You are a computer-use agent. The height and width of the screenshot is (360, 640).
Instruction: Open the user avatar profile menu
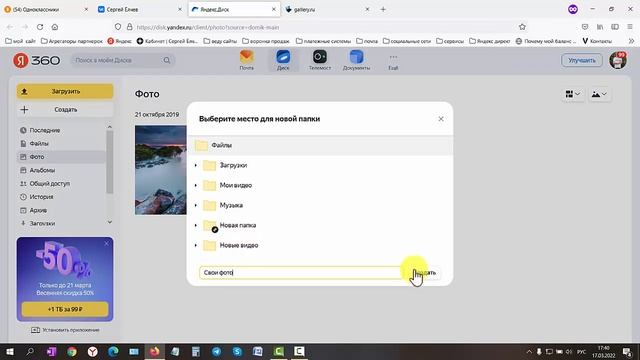click(618, 60)
